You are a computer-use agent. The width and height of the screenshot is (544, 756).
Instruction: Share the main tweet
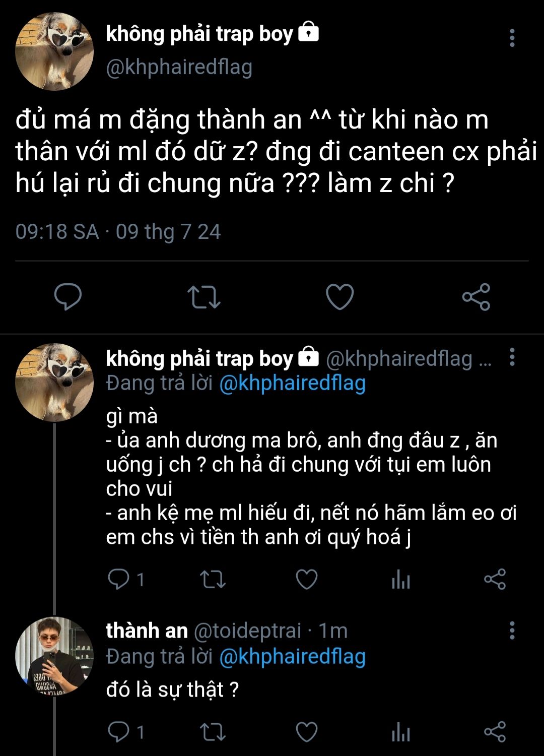click(x=476, y=296)
